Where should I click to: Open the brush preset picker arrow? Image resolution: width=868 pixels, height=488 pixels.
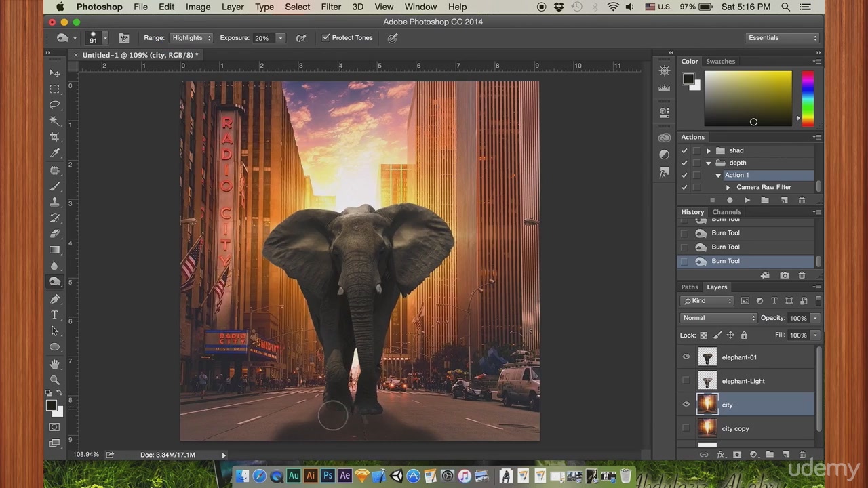click(x=105, y=38)
